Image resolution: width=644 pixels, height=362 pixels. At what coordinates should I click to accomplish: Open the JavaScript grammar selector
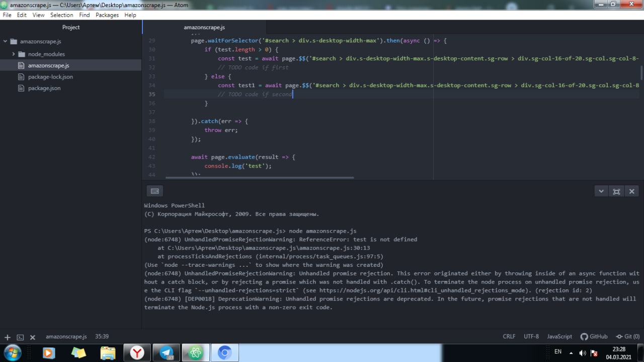coord(559,336)
